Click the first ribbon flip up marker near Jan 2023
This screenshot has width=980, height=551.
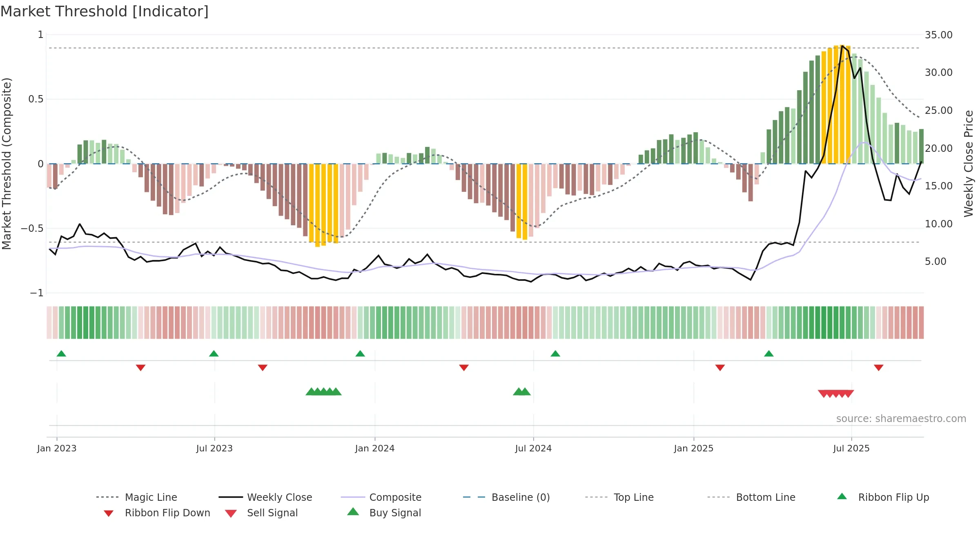[61, 353]
